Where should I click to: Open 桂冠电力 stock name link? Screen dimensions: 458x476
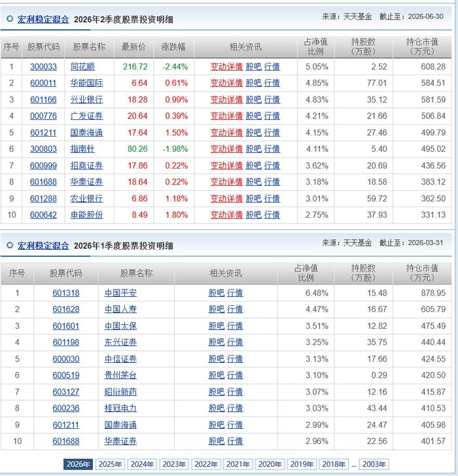[x=120, y=408]
